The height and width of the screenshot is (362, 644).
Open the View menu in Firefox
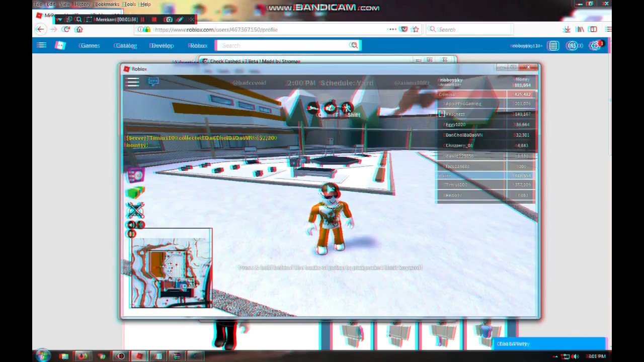click(x=65, y=4)
